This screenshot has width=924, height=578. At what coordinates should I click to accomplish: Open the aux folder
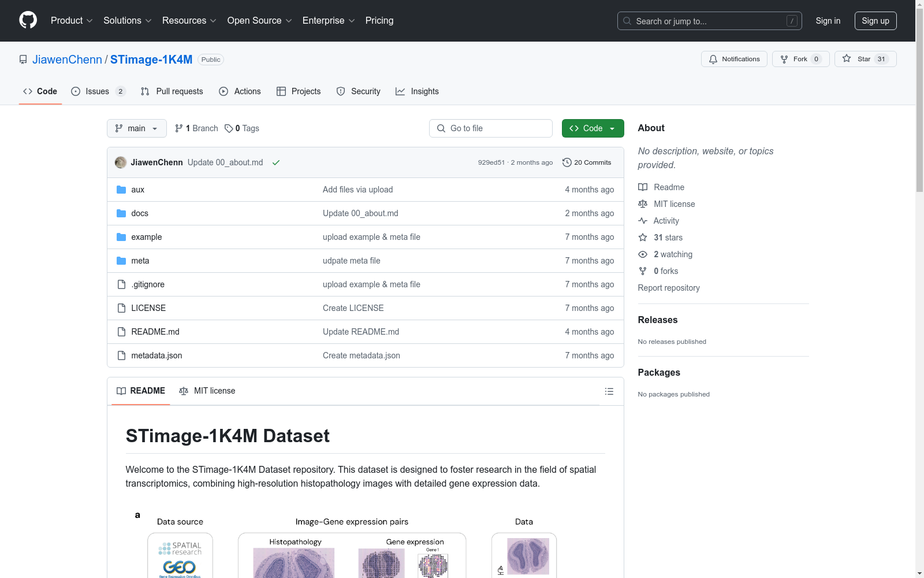pos(137,190)
